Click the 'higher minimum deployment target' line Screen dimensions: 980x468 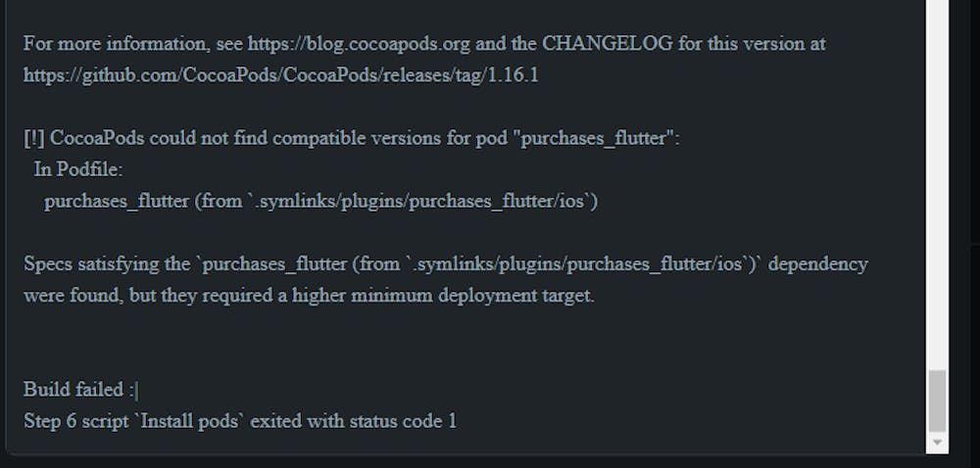(x=309, y=295)
